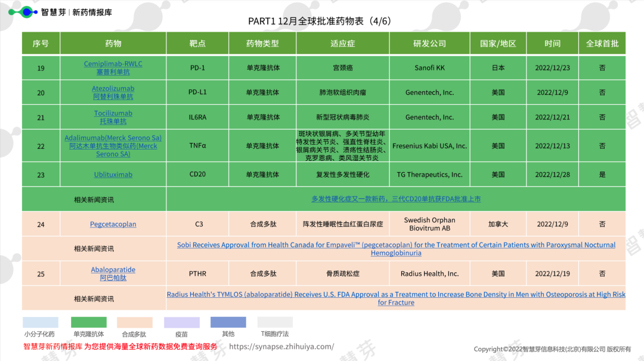Viewport: 644px width, 361px height.
Task: Open the Ublituximab drug link
Action: [113, 175]
